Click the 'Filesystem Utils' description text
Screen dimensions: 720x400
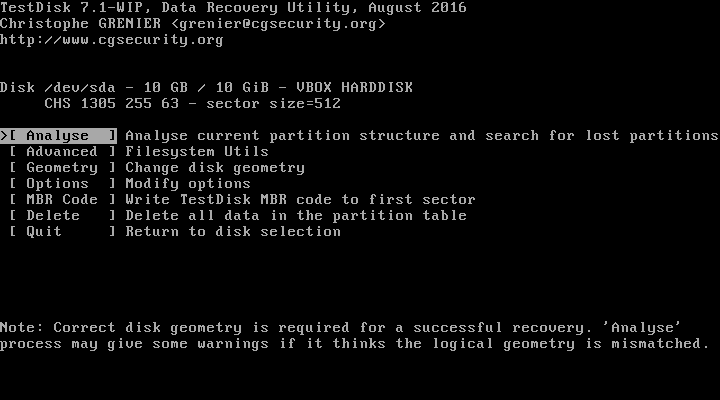click(197, 152)
